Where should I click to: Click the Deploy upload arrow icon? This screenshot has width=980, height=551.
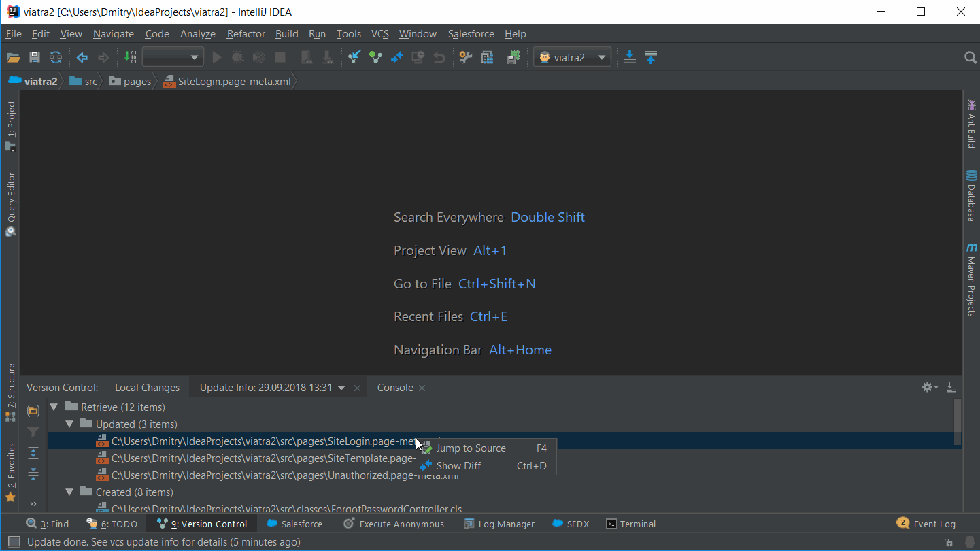point(651,58)
